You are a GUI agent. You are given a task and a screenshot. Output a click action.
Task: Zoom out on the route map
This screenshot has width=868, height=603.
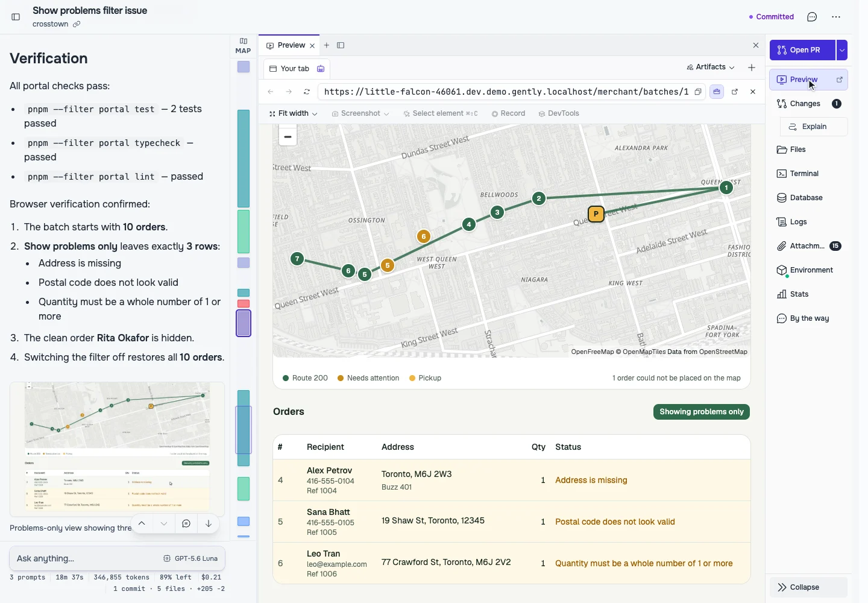tap(288, 137)
